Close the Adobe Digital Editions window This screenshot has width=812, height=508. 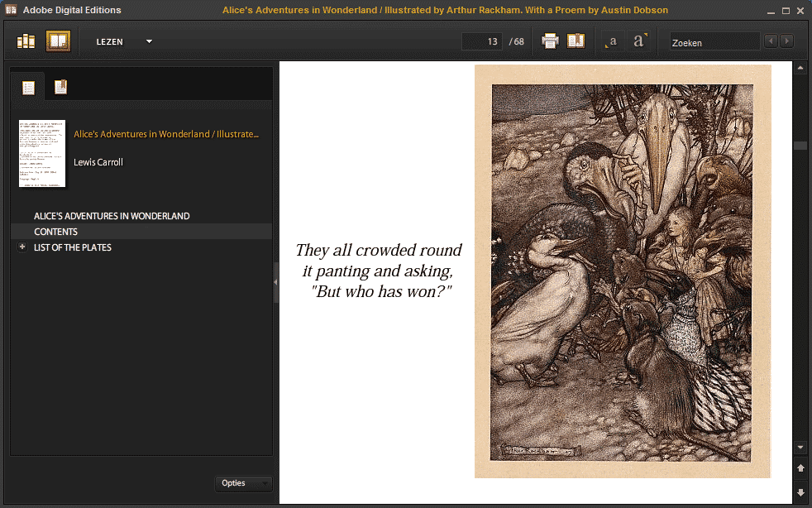point(800,11)
